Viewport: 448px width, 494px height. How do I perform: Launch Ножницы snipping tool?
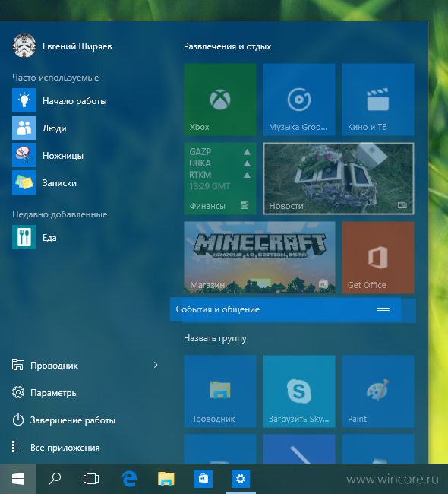tap(63, 155)
